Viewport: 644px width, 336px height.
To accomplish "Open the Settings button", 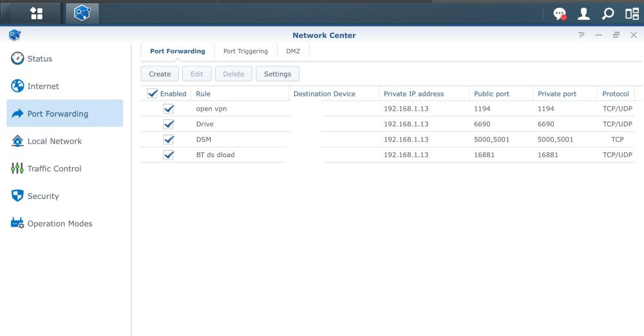I will 278,74.
